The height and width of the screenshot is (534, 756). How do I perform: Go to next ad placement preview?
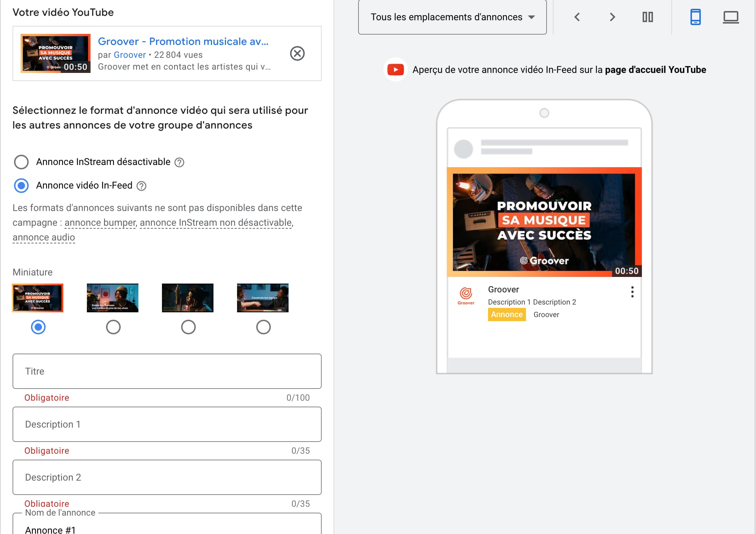point(612,17)
